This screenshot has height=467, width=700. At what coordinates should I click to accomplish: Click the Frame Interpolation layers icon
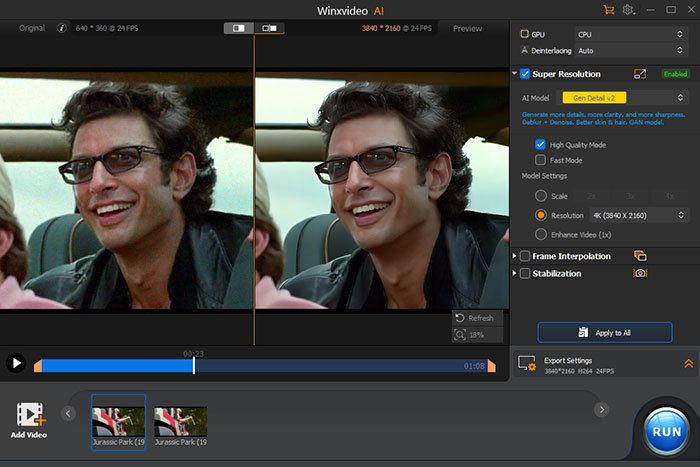[x=640, y=256]
